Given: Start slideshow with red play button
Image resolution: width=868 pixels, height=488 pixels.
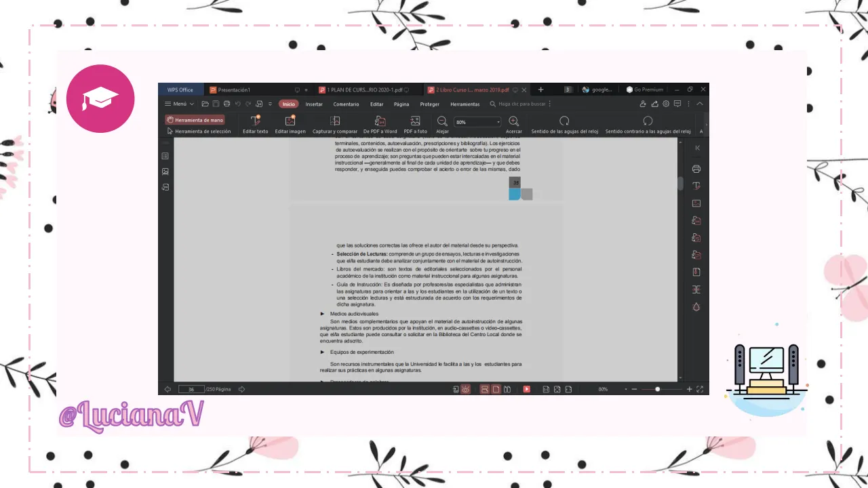Looking at the screenshot, I should pyautogui.click(x=526, y=389).
